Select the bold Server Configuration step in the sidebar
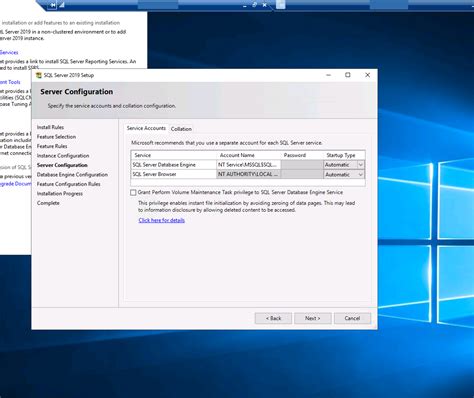474x398 pixels. pos(62,165)
